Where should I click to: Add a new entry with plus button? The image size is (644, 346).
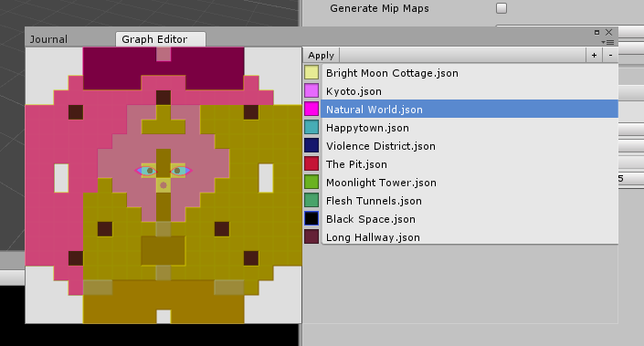594,56
